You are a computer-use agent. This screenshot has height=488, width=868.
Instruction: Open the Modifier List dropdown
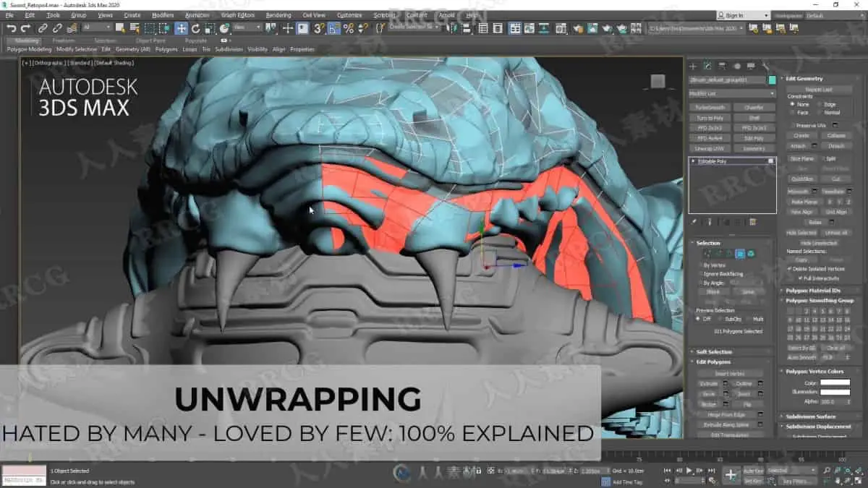coord(732,93)
